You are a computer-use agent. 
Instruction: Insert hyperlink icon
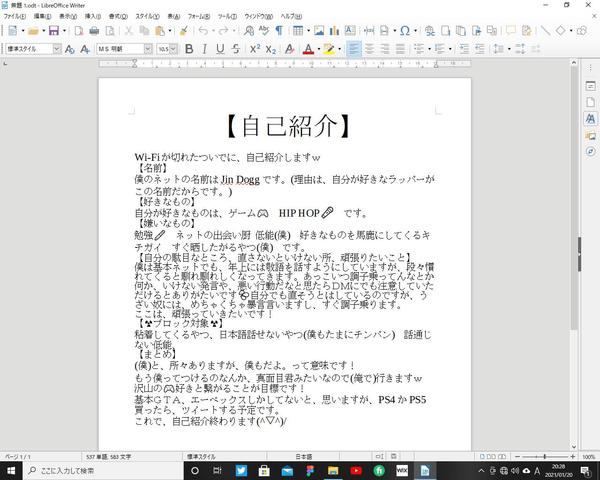coord(430,31)
